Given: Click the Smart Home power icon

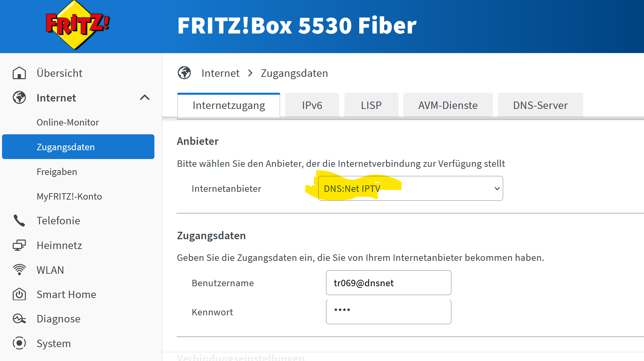Looking at the screenshot, I should point(19,294).
